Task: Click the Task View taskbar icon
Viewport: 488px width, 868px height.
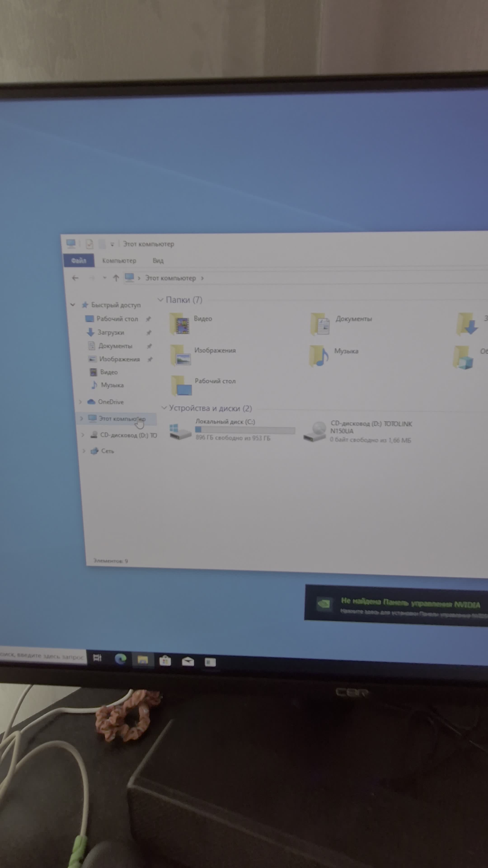Action: point(97,657)
